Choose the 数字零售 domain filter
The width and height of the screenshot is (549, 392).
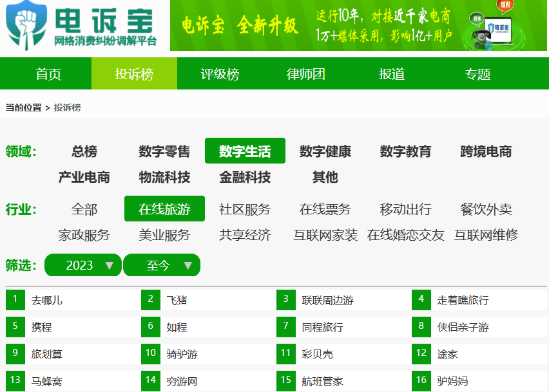pyautogui.click(x=164, y=152)
